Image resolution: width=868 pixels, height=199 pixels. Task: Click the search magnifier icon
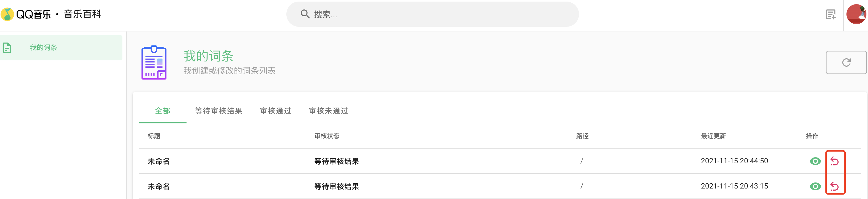pyautogui.click(x=305, y=14)
